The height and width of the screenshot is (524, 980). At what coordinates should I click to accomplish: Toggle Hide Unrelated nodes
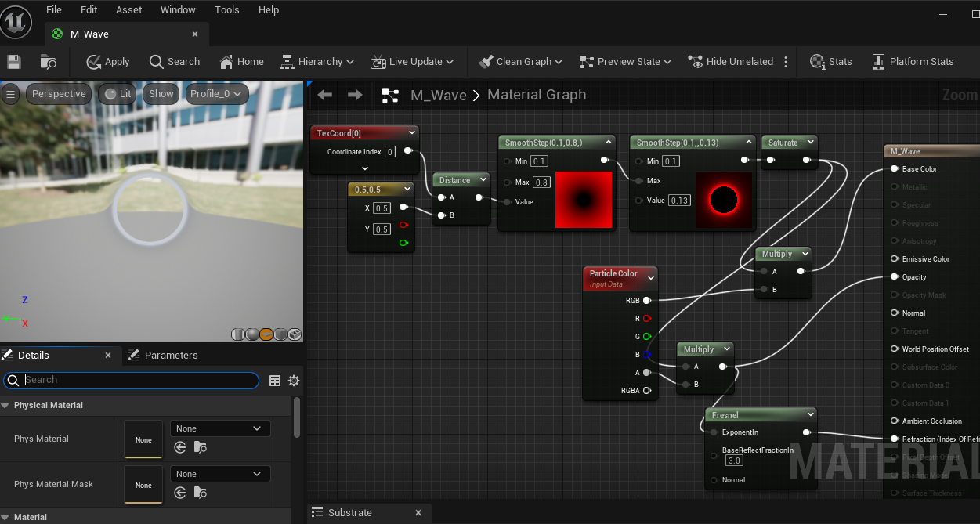tap(730, 62)
